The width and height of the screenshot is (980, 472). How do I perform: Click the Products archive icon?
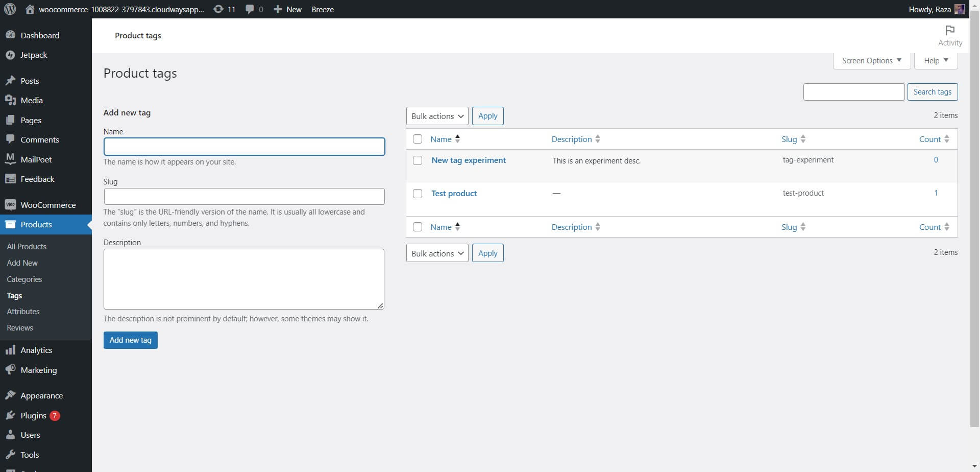click(x=10, y=224)
